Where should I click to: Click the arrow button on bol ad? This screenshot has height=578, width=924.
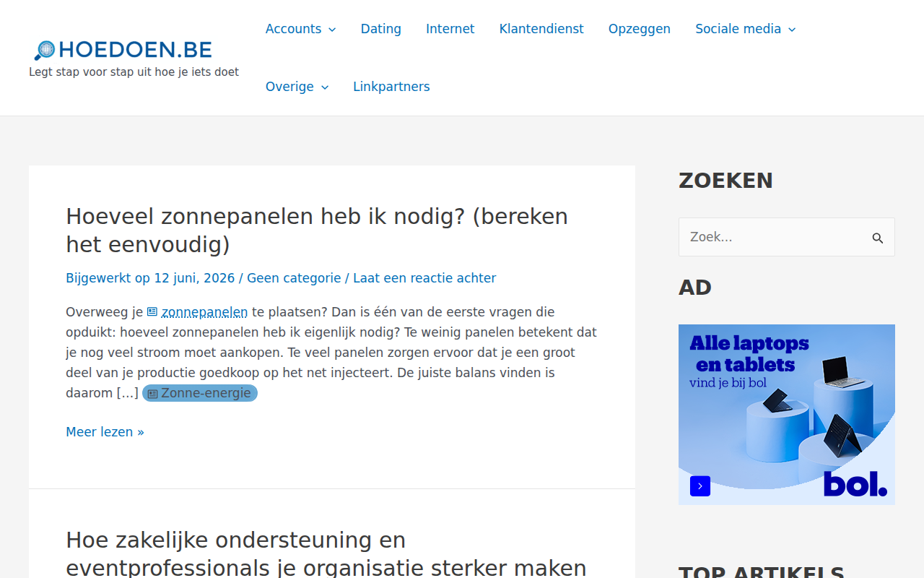coord(700,486)
